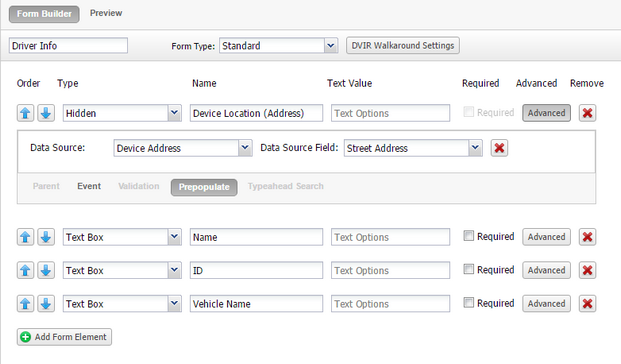The width and height of the screenshot is (621, 364).
Task: Select the Event tab in advanced panel
Action: click(x=89, y=186)
